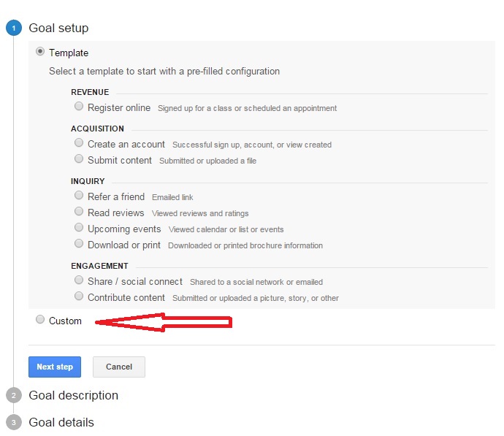
Task: Expand the Goal details section
Action: pos(61,423)
